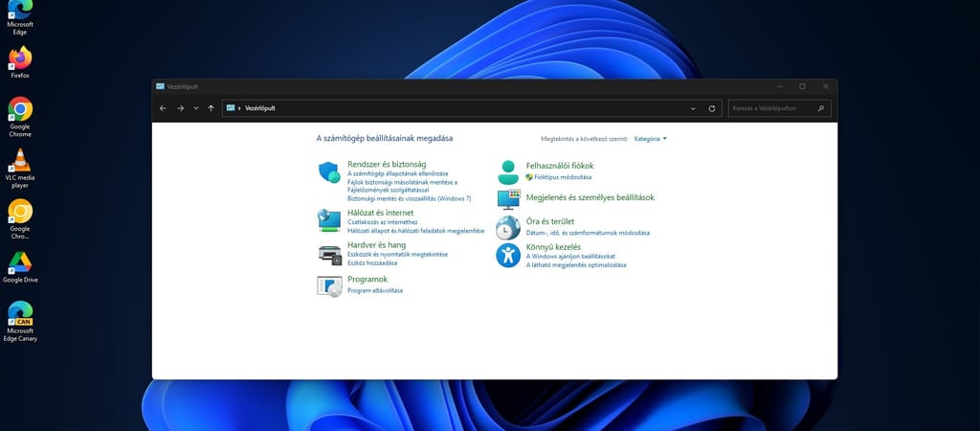Click the Megjelenés és személyes beállítások icon
This screenshot has width=980, height=431.
pos(508,198)
